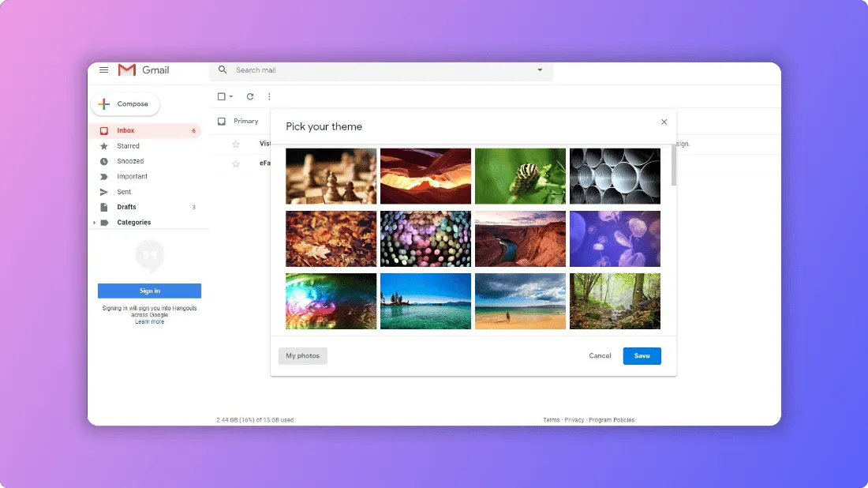The image size is (868, 488).
Task: Open the more options three-dot icon
Action: point(269,96)
